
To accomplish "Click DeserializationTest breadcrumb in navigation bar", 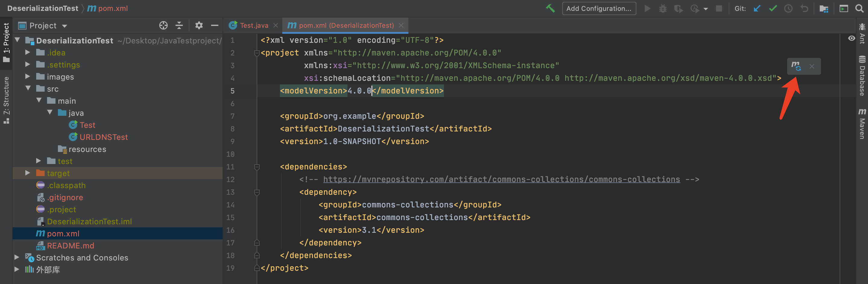I will pos(43,8).
